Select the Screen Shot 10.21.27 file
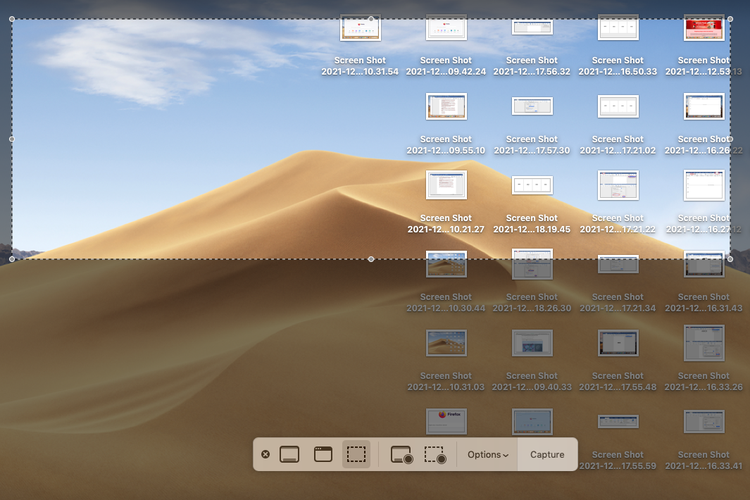 point(446,185)
